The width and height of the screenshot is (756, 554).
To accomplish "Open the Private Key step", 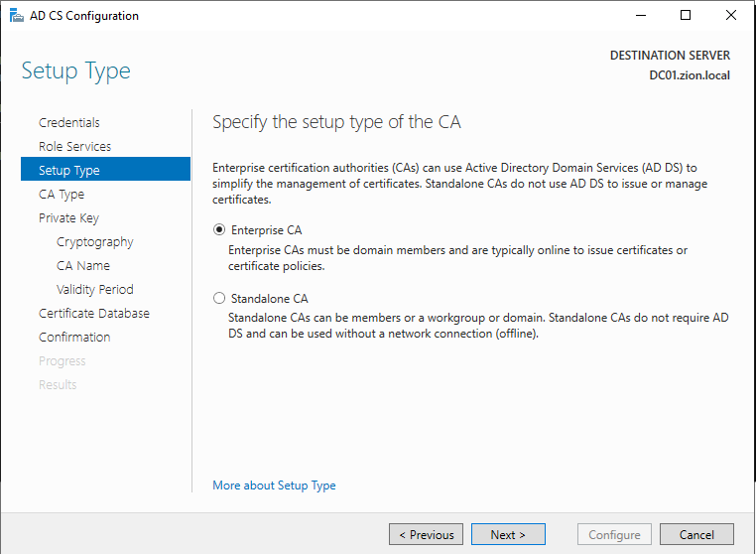I will [68, 218].
